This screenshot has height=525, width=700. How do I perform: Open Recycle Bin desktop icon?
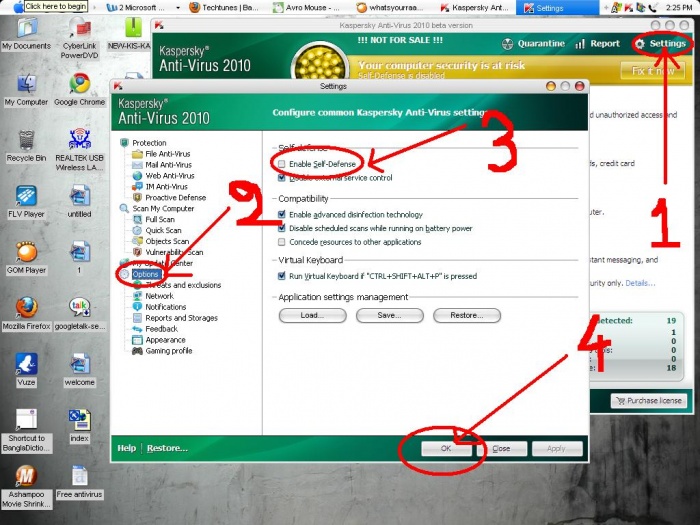click(27, 140)
